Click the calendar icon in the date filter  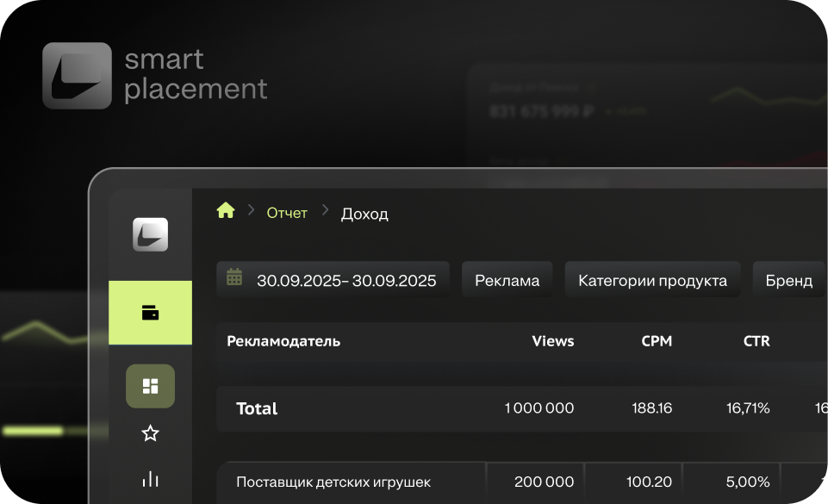[x=233, y=277]
